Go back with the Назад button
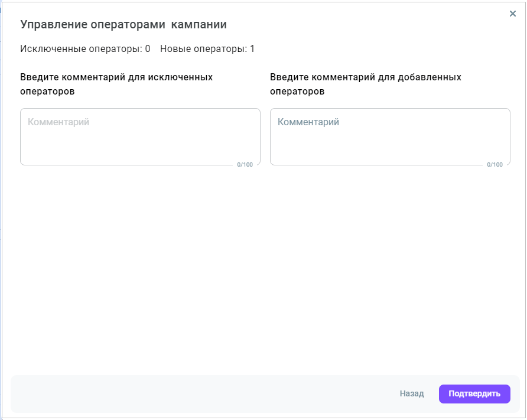The height and width of the screenshot is (420, 527). pos(411,394)
